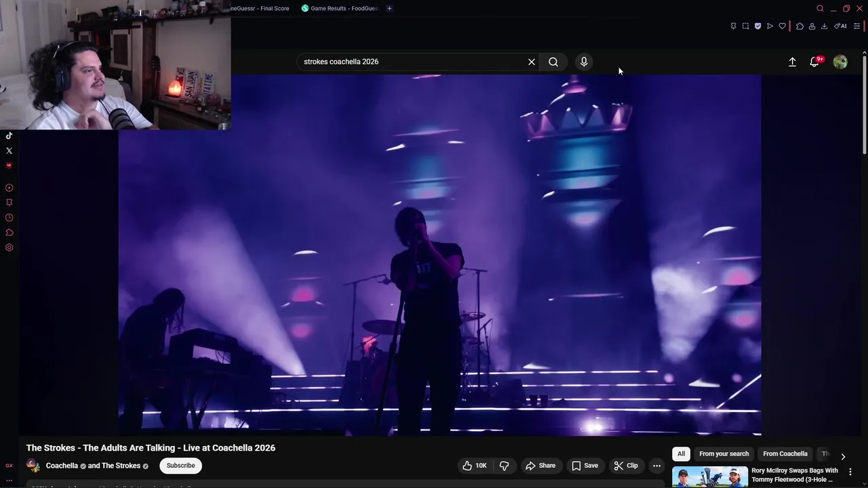Click the pin icon in browser toolbar
868x488 pixels.
pyautogui.click(x=733, y=26)
